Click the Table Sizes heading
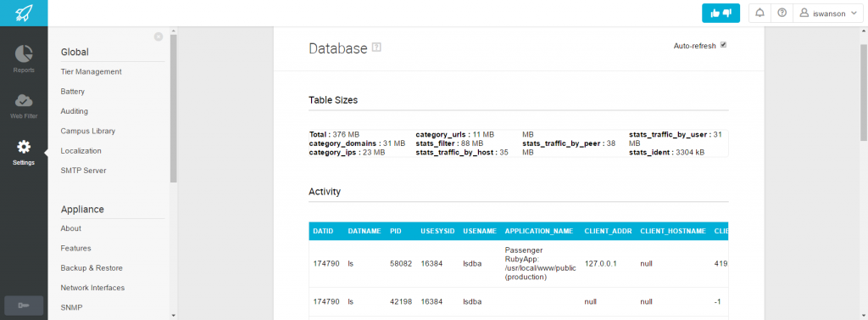Screen dimensions: 868x320 (333, 100)
